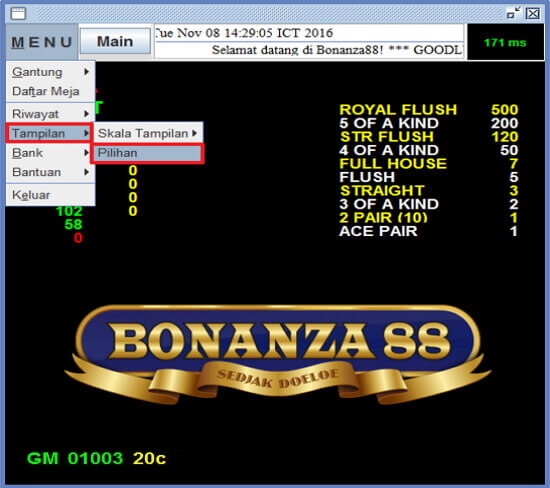Screen dimensions: 550x488
Task: Click the STR FLUSH payout row
Action: coord(429,136)
